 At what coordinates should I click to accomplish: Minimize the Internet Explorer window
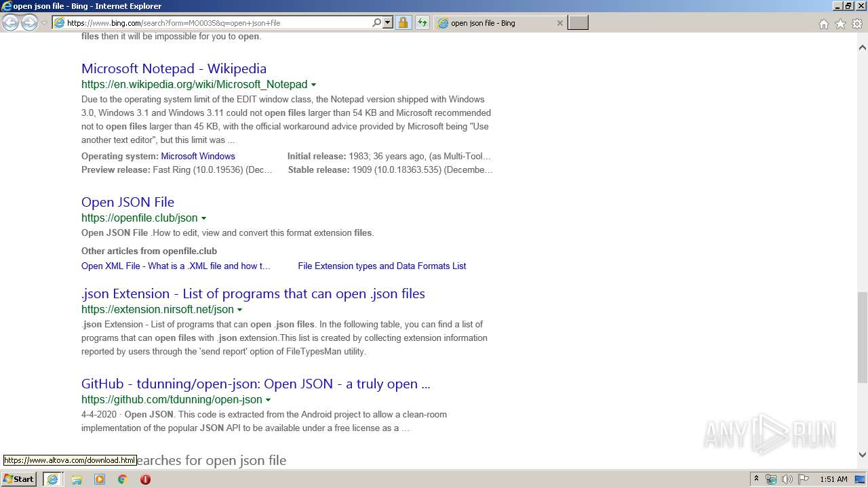837,6
